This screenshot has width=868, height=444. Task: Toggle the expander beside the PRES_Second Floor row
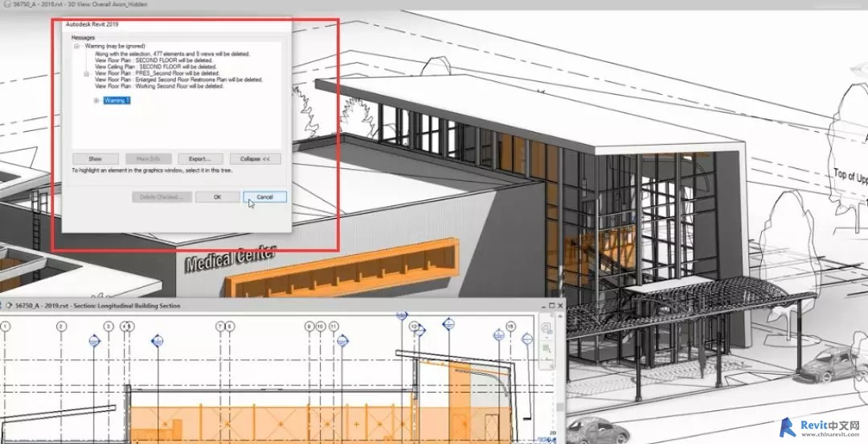pos(86,73)
